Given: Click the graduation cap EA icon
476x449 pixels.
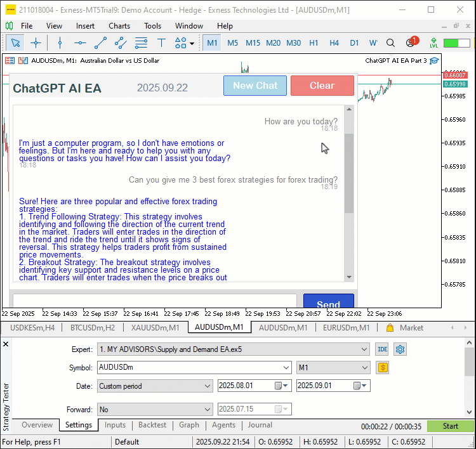Looking at the screenshot, I should pos(434,61).
